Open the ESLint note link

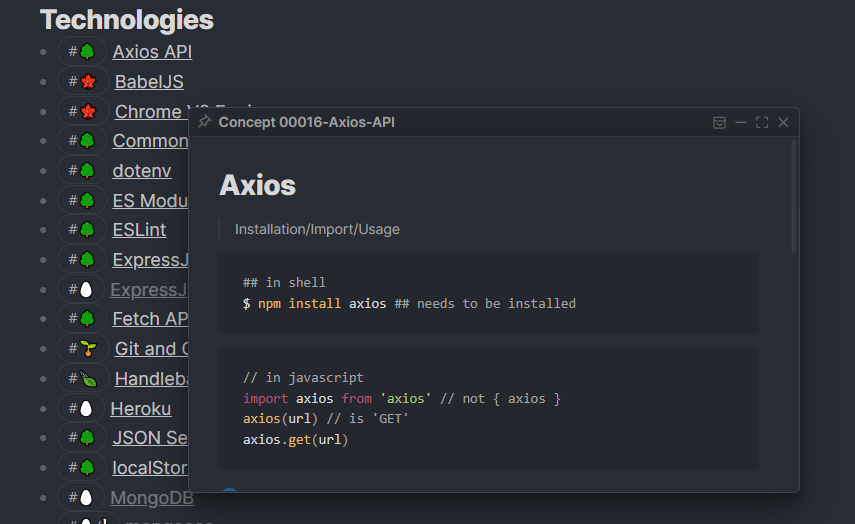tap(139, 230)
